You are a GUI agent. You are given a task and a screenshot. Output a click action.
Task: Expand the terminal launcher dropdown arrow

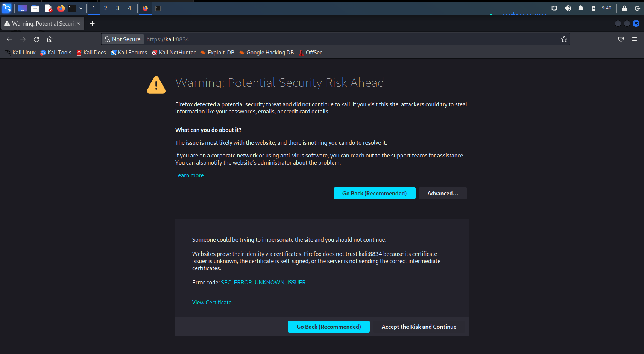[x=81, y=8]
